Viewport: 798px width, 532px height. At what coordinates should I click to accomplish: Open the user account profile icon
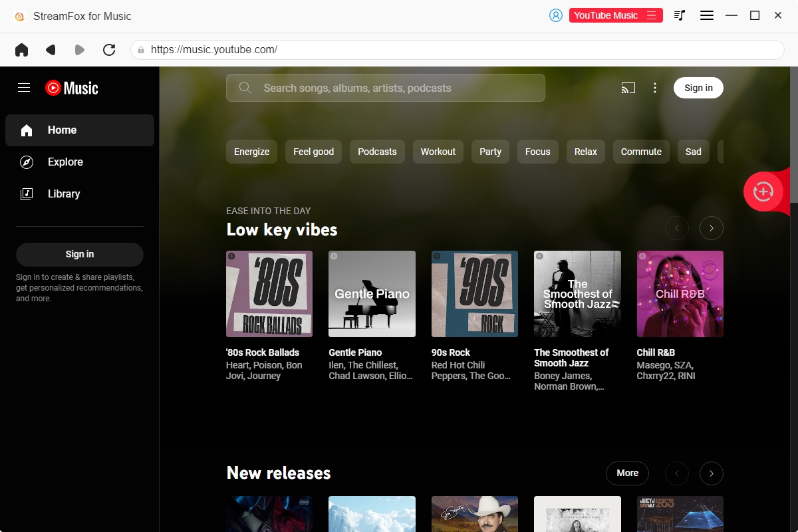(x=556, y=15)
